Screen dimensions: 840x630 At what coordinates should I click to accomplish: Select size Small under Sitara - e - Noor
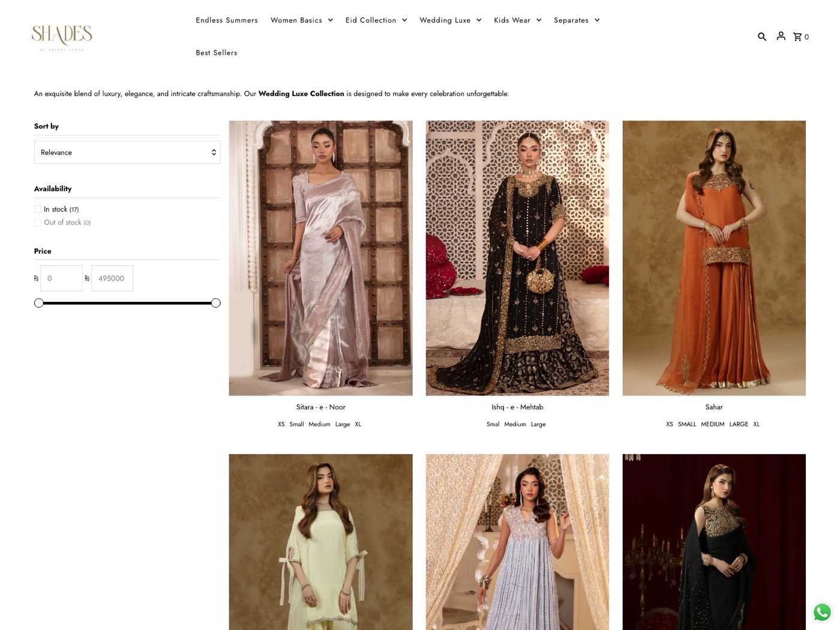click(297, 424)
